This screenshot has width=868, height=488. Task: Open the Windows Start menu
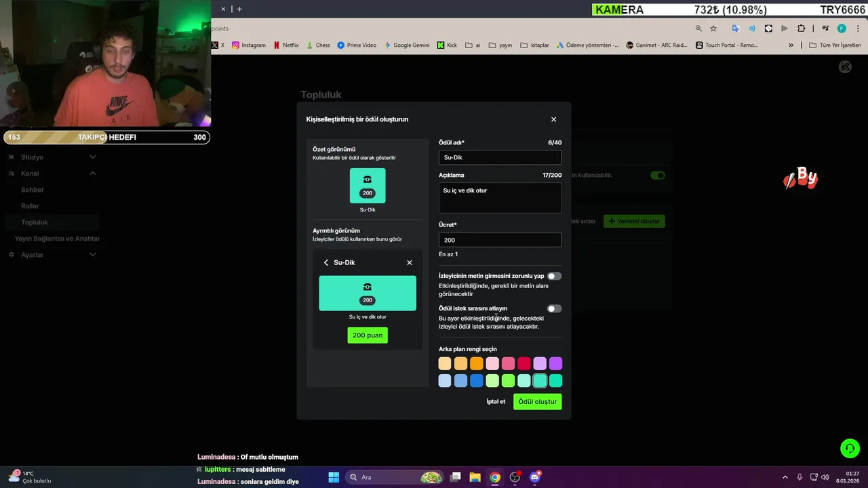click(334, 477)
